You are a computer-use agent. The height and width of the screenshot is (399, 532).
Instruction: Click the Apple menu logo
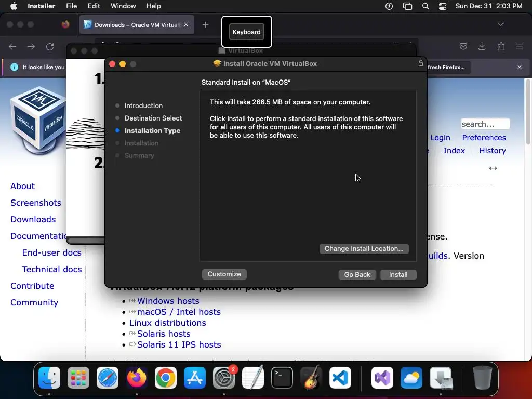pyautogui.click(x=14, y=6)
